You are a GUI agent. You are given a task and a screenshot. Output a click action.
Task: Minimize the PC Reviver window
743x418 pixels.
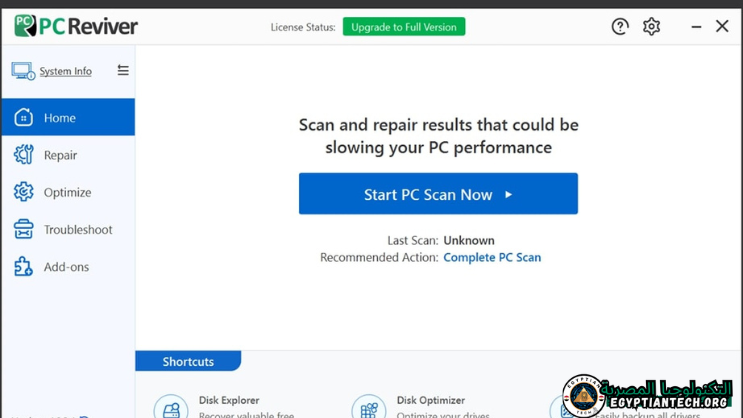pyautogui.click(x=696, y=27)
